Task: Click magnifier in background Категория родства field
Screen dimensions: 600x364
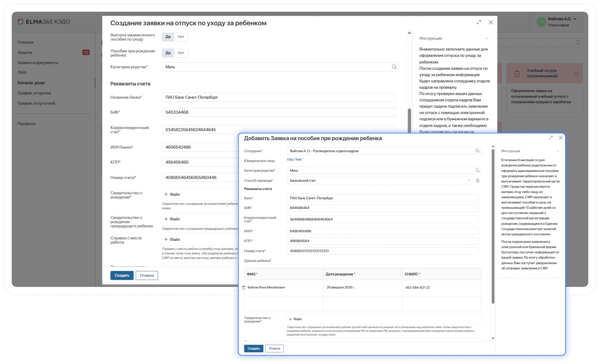Action: pyautogui.click(x=394, y=67)
